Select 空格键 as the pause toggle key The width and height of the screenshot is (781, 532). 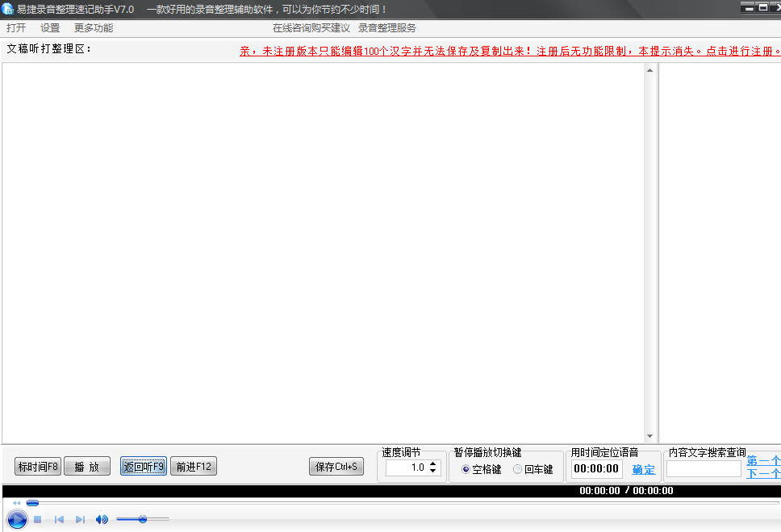tap(466, 468)
